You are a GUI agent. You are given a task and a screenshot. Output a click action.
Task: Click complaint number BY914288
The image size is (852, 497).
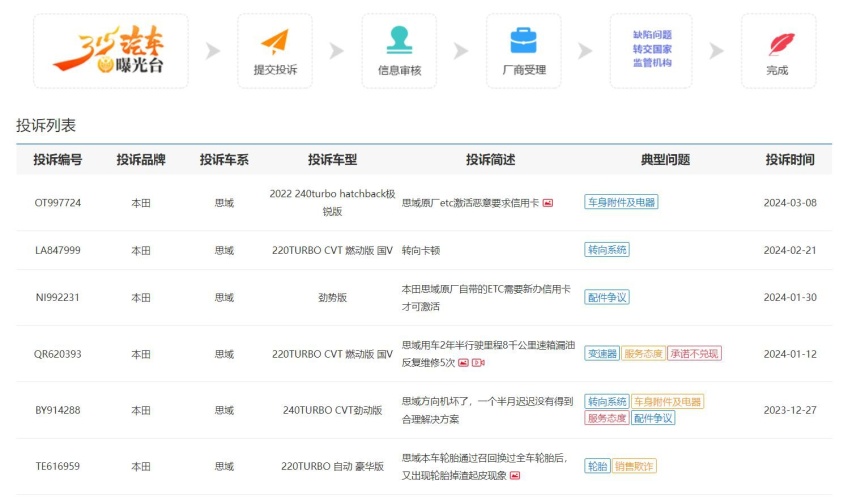(58, 410)
